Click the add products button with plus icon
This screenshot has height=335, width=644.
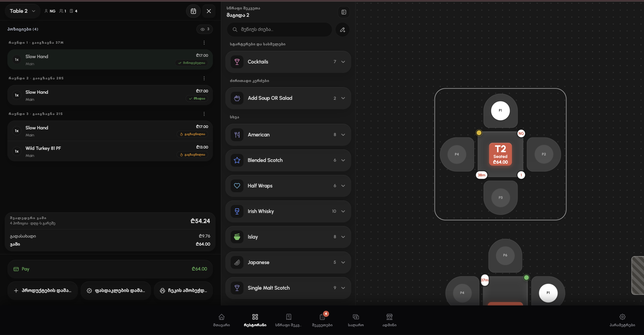pos(43,291)
